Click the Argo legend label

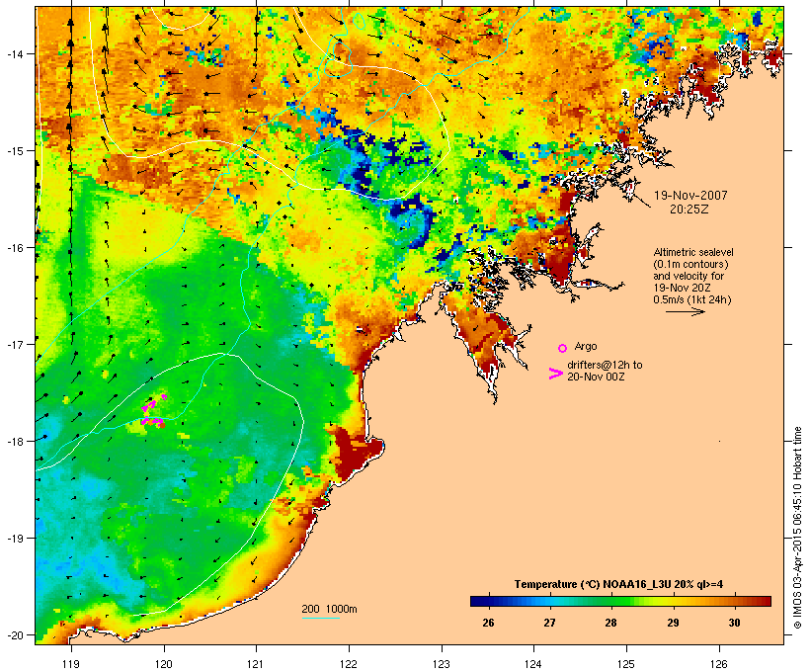[586, 346]
